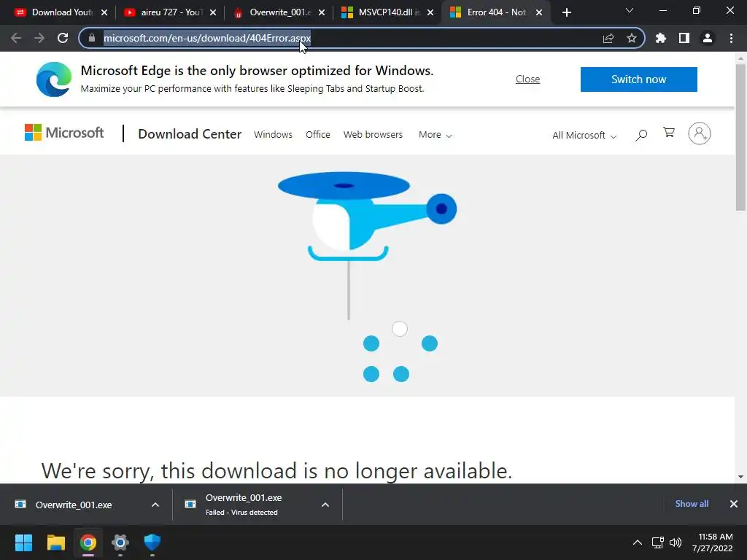Show hidden system tray icons
Screen dimensions: 747x560
[x=638, y=542]
